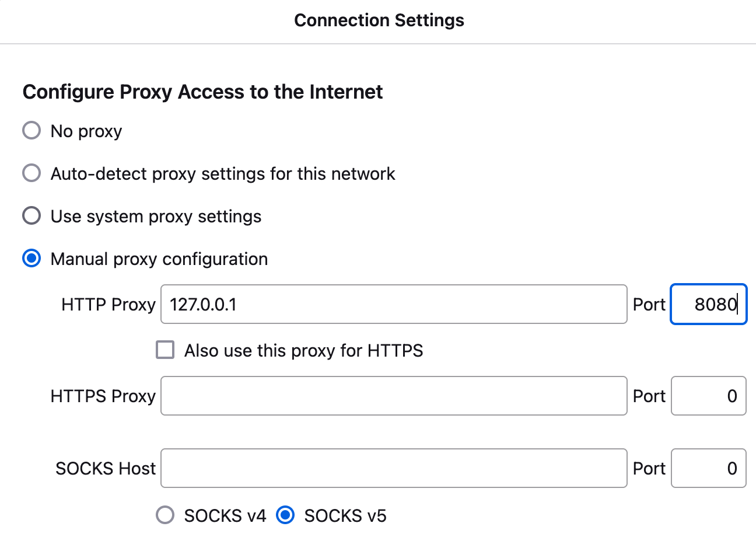Click the Connection Settings dialog title

click(x=379, y=20)
